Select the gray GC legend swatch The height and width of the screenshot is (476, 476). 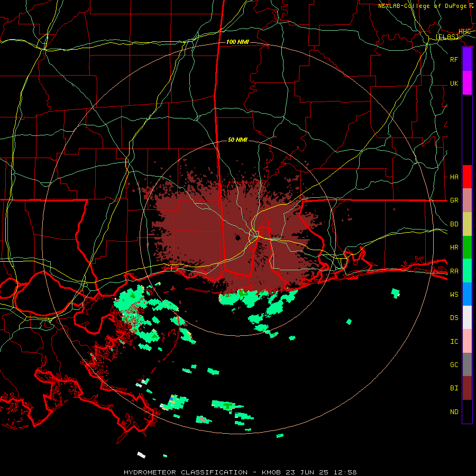[x=467, y=364]
